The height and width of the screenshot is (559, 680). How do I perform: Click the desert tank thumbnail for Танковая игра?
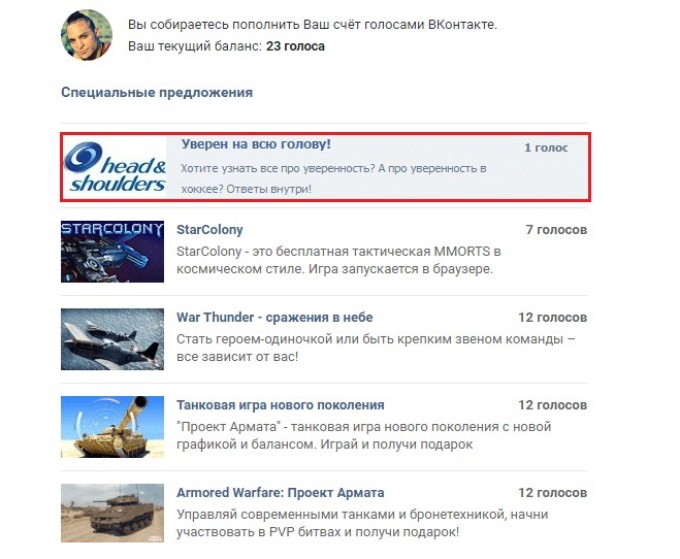click(112, 427)
